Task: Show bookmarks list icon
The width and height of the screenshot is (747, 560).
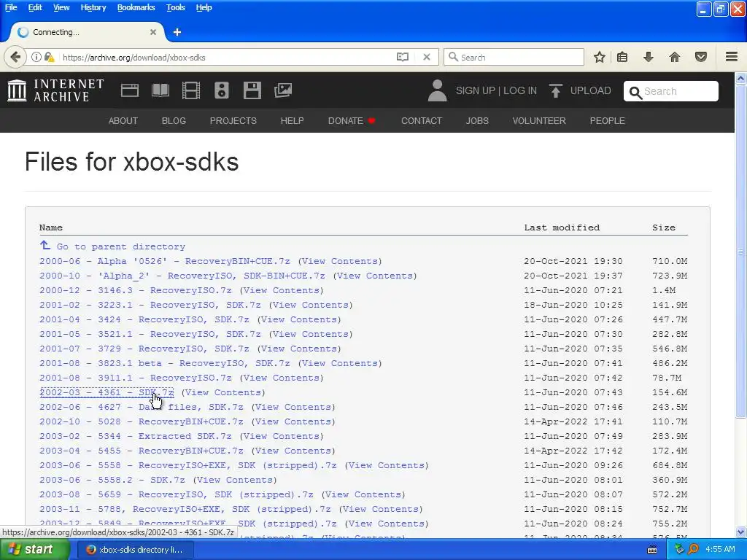Action: [x=622, y=57]
